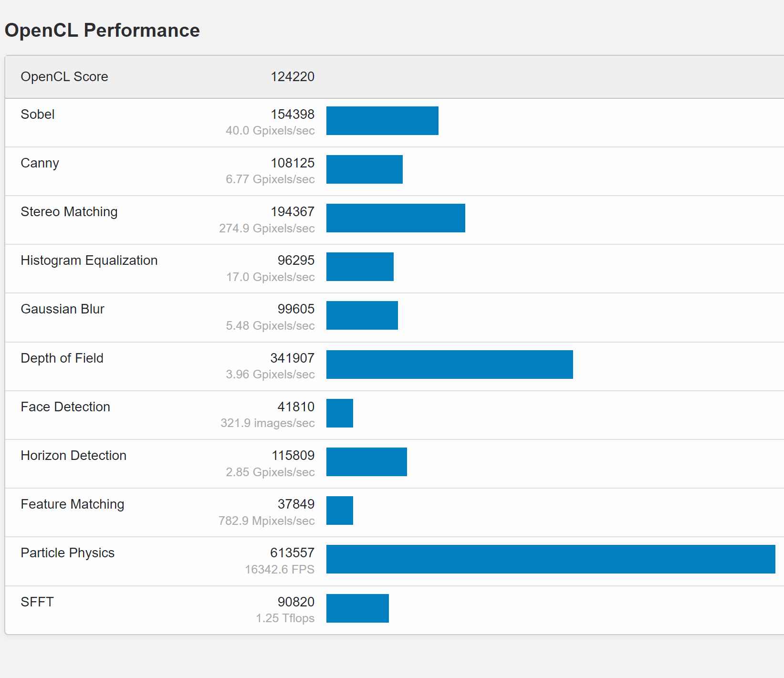
Task: Click the SFFT score 90820
Action: [296, 602]
